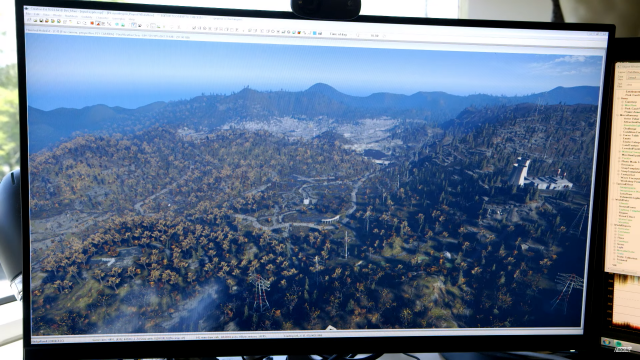Open the World menu
640x360 pixels.
pos(57,16)
